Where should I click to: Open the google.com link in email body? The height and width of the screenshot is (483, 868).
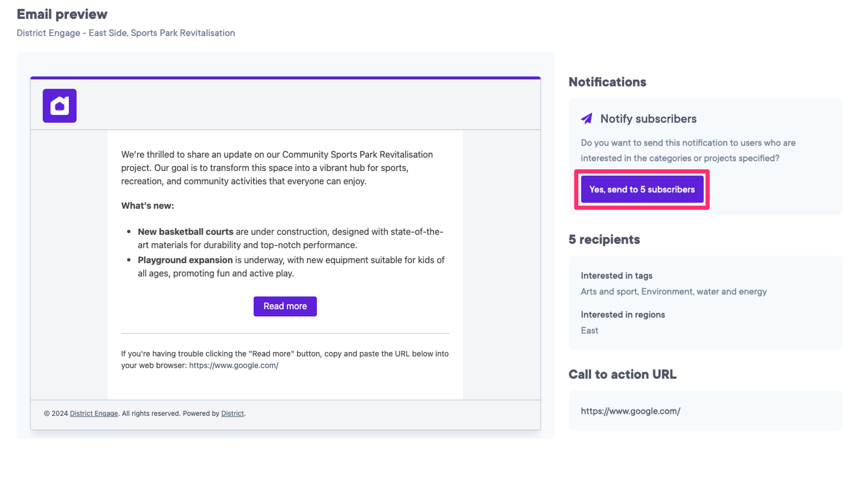click(234, 365)
